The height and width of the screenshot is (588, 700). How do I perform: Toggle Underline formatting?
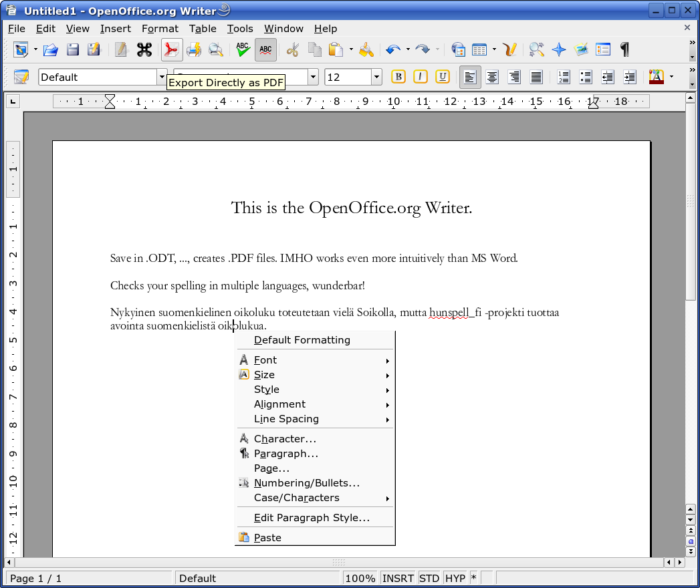(443, 77)
